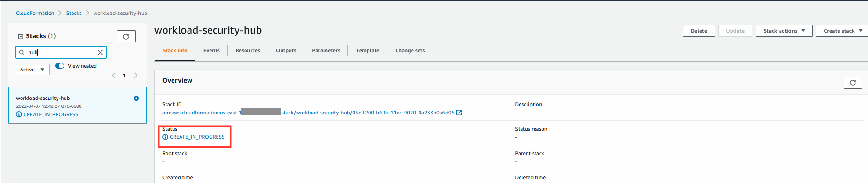Click the Root stack label
Screen dimensions: 868x183
pyautogui.click(x=174, y=153)
